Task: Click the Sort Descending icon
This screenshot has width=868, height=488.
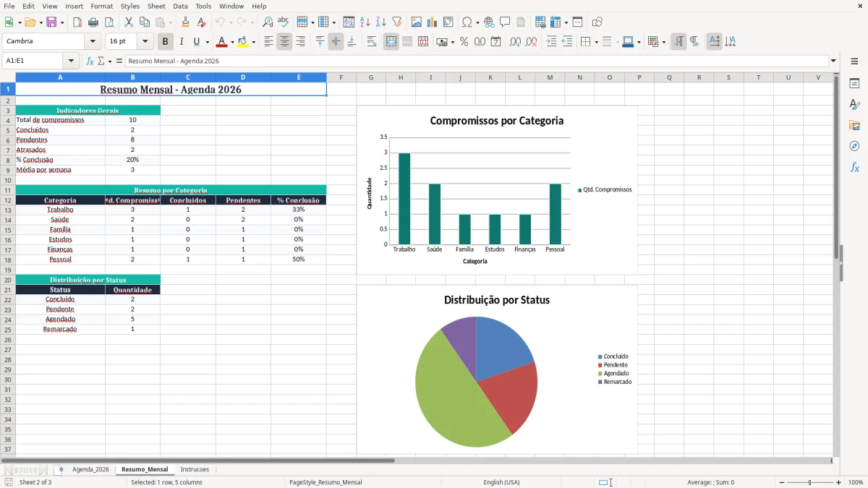Action: (380, 22)
